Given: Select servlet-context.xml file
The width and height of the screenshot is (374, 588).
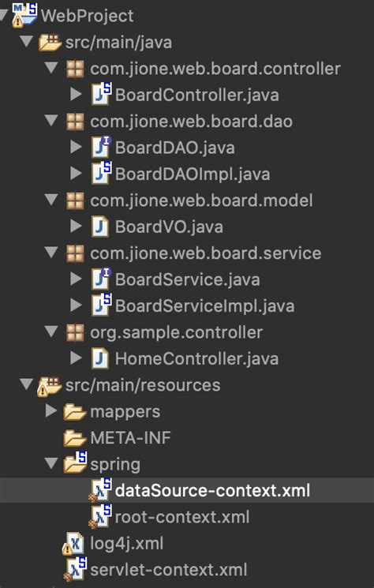Looking at the screenshot, I should coord(169,570).
